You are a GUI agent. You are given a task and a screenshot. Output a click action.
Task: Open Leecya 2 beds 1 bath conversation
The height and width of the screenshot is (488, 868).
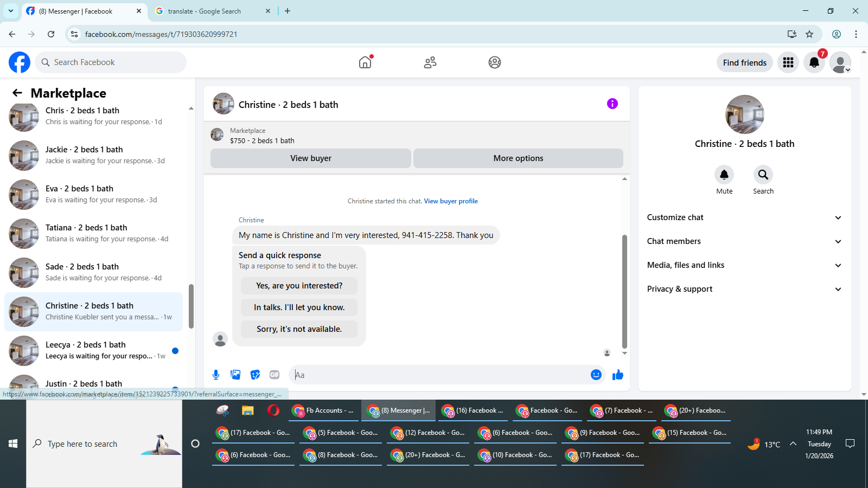tap(94, 350)
